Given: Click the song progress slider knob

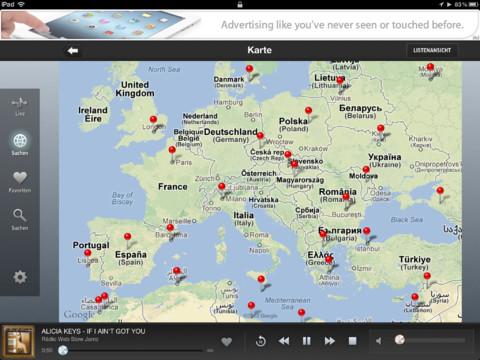Looking at the screenshot, I should point(63,350).
